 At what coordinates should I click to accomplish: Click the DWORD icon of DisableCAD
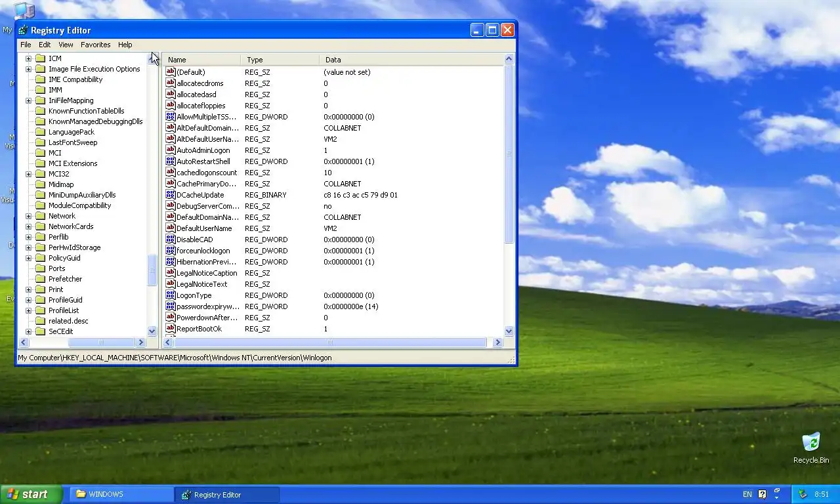point(171,240)
